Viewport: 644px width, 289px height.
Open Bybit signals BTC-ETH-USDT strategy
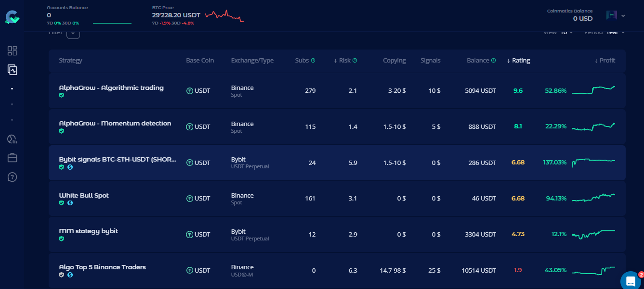pos(118,159)
